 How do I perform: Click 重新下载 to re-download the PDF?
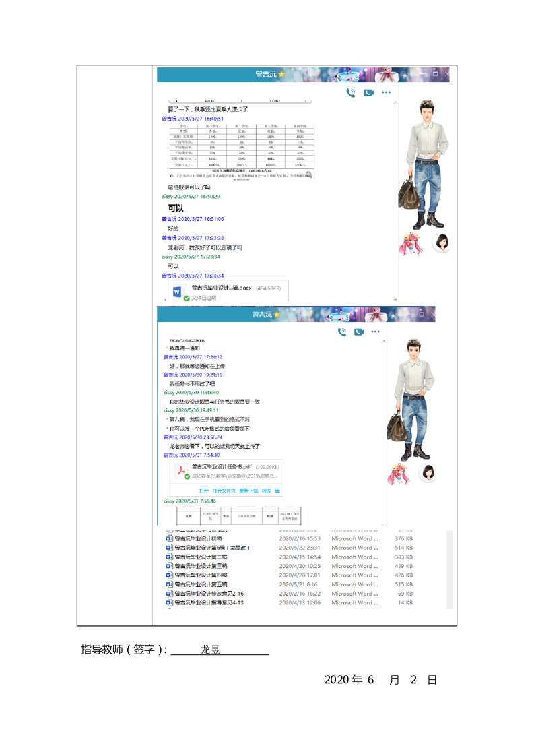249,491
